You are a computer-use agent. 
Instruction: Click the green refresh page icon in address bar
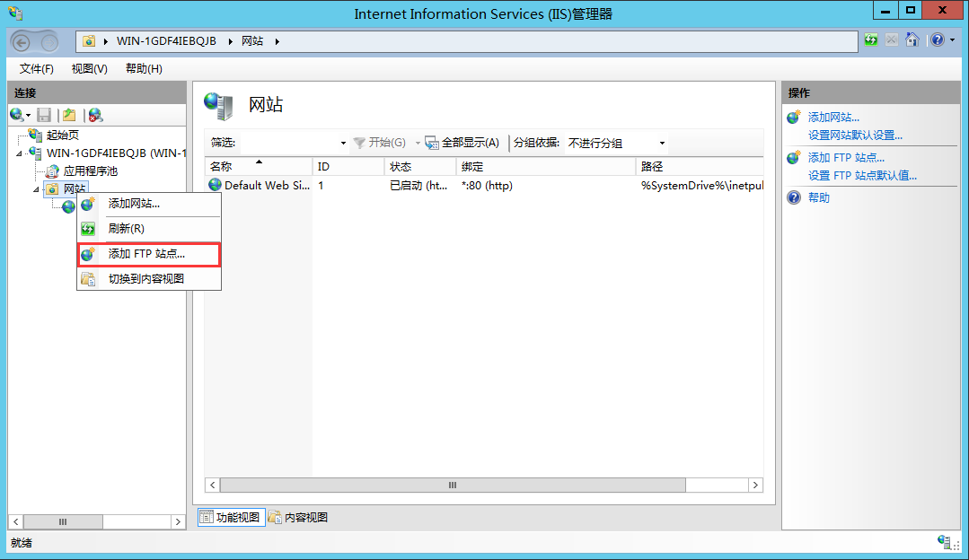click(x=871, y=40)
